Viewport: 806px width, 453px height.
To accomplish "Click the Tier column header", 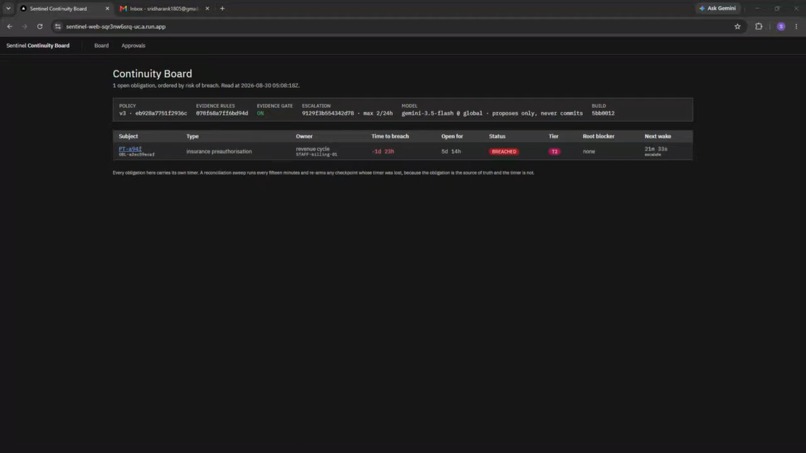I will click(x=553, y=136).
